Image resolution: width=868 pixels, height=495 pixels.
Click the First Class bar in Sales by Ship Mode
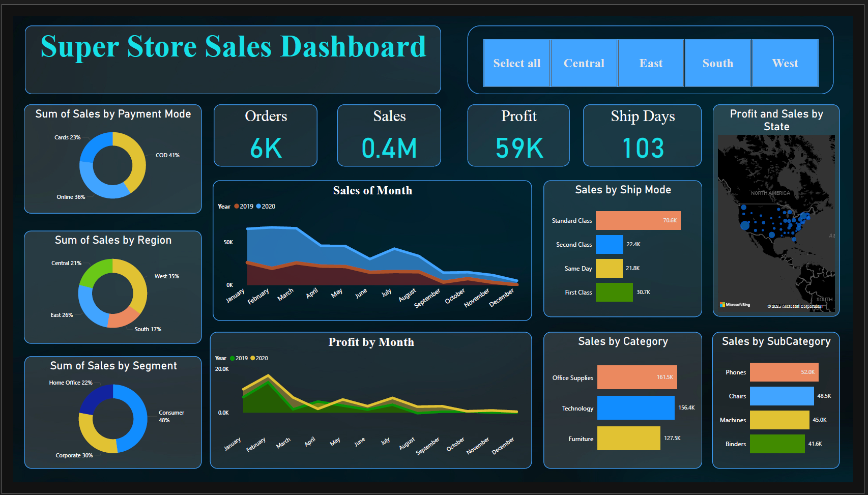tap(614, 292)
